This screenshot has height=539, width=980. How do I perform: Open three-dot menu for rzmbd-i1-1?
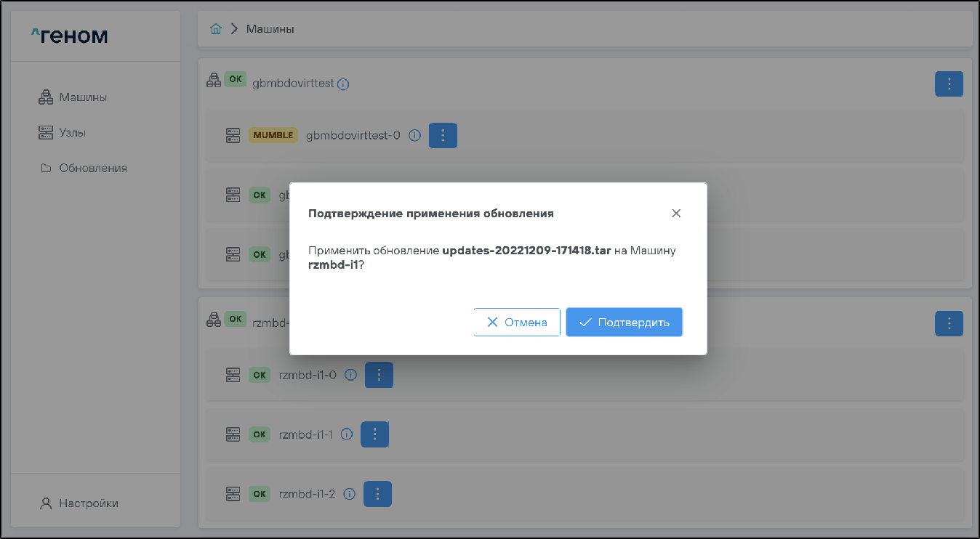click(375, 434)
